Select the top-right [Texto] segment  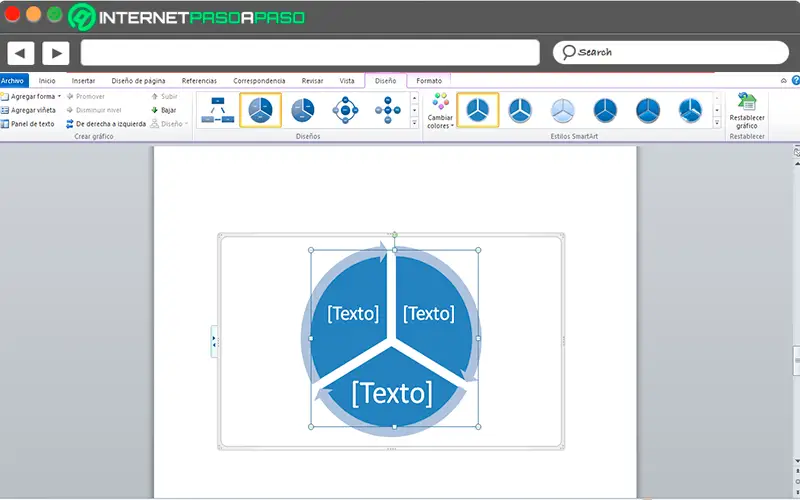point(429,313)
